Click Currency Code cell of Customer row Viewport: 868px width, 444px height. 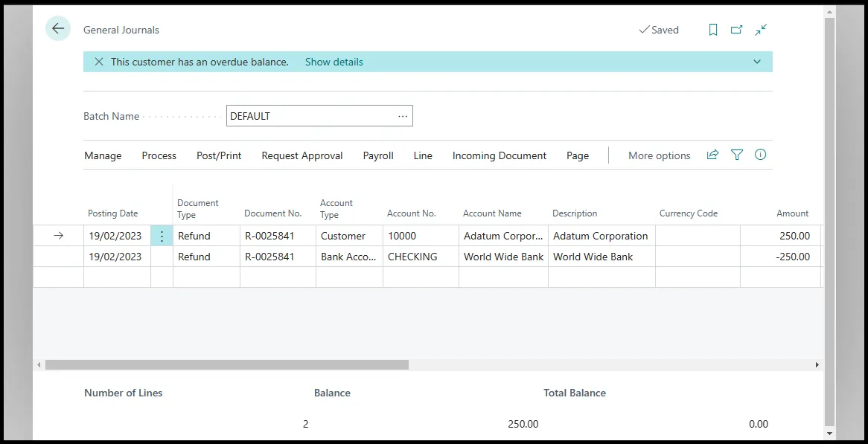[698, 236]
